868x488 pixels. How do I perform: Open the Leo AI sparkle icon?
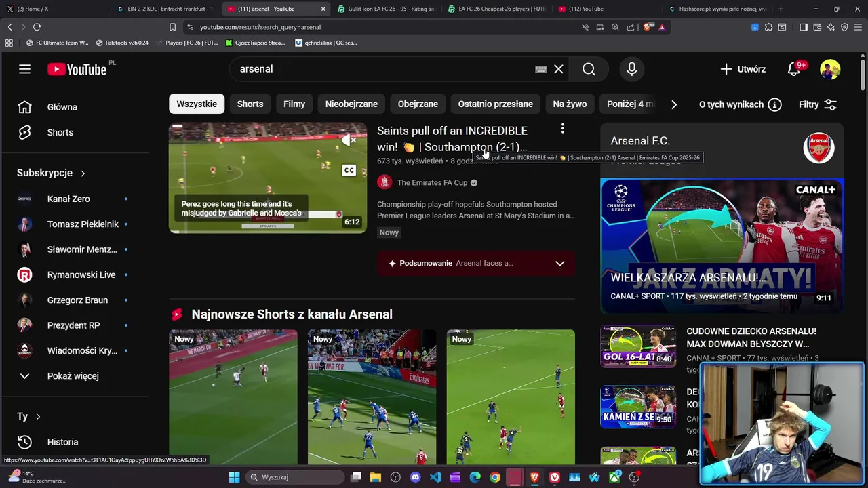(x=831, y=27)
